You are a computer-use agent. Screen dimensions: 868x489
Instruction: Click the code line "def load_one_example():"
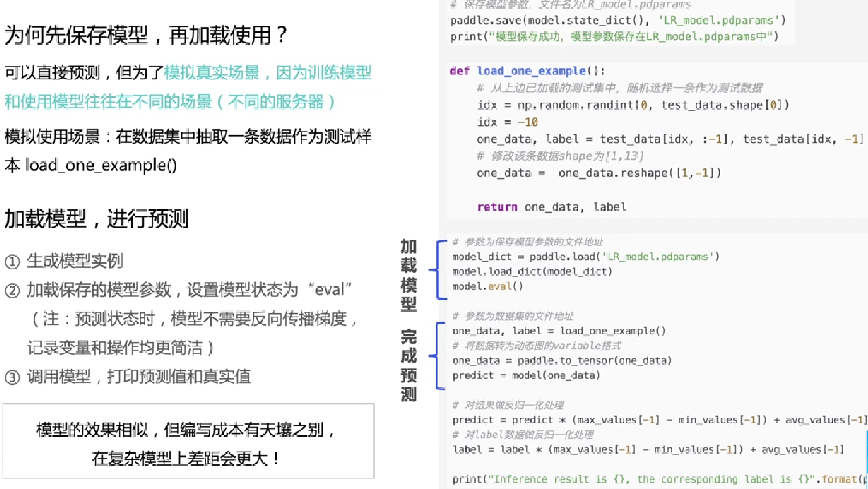(x=528, y=71)
